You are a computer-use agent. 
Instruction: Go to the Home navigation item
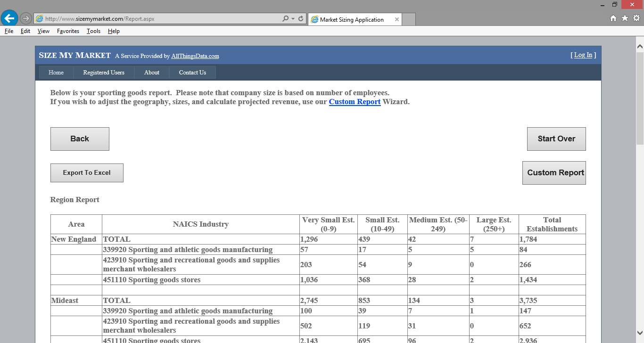click(x=56, y=73)
